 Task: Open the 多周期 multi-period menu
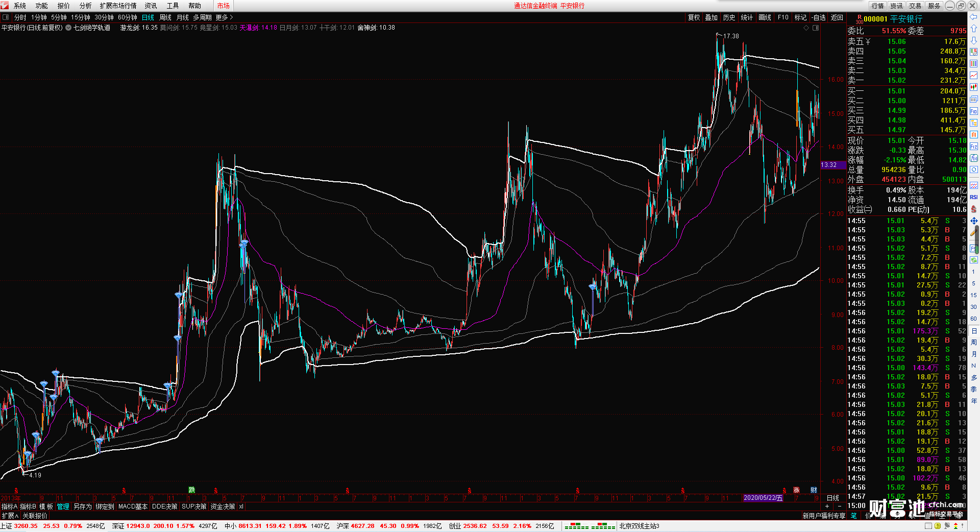click(x=202, y=17)
